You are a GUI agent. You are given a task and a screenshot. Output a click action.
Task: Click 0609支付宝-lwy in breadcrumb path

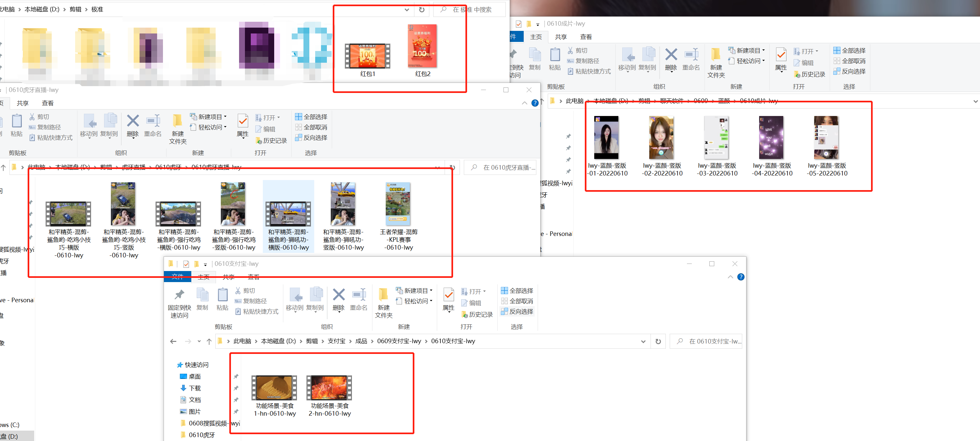[x=399, y=341]
